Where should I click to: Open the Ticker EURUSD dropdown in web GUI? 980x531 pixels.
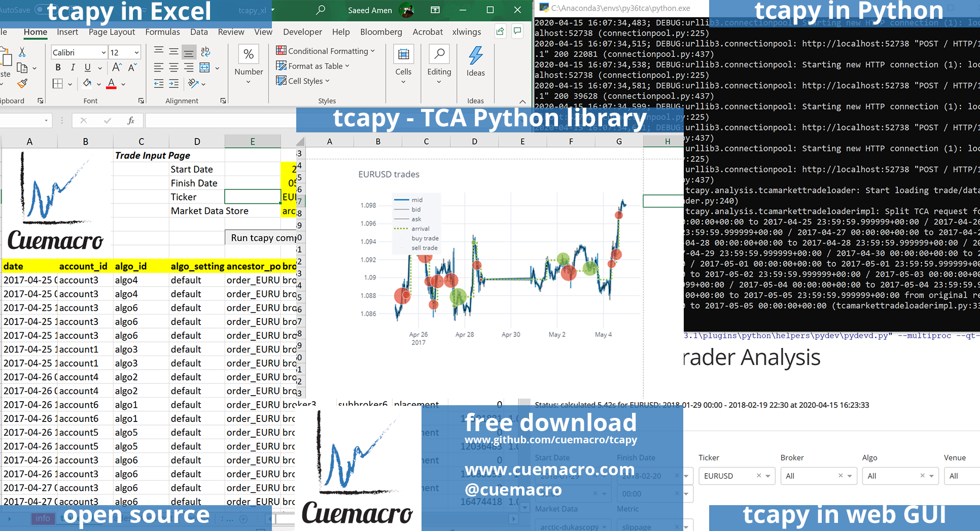click(768, 476)
